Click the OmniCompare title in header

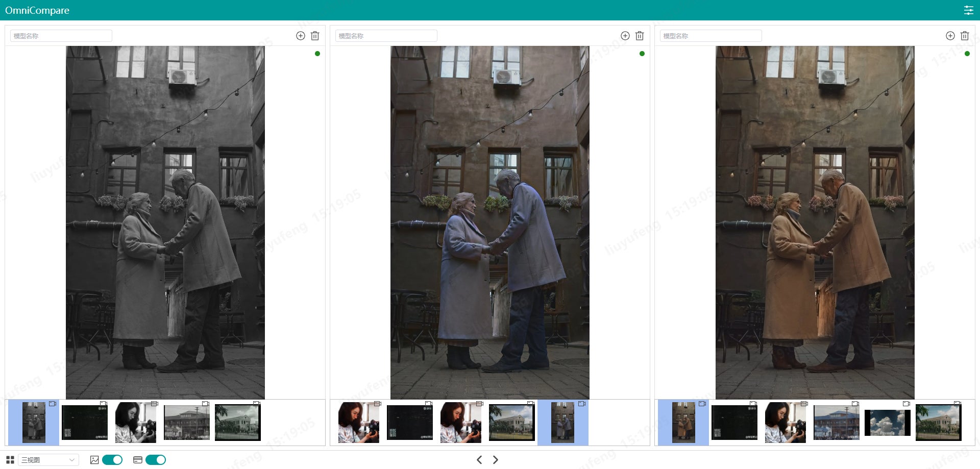click(x=37, y=10)
